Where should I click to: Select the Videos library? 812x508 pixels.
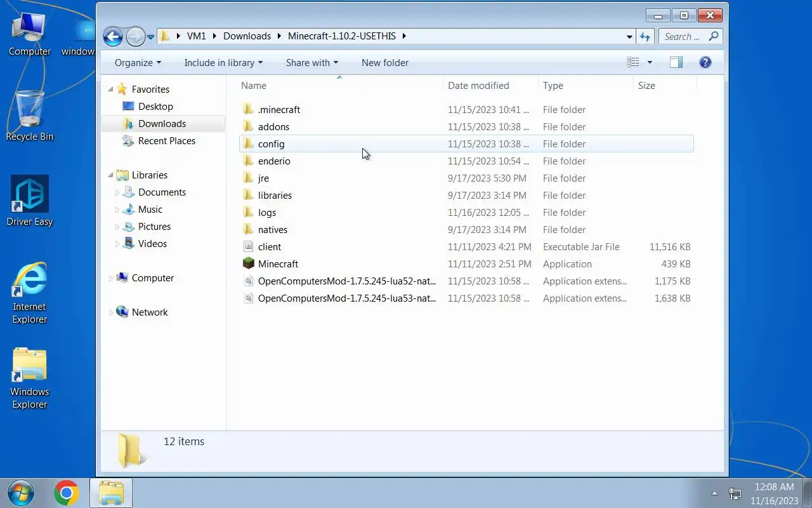pos(152,243)
